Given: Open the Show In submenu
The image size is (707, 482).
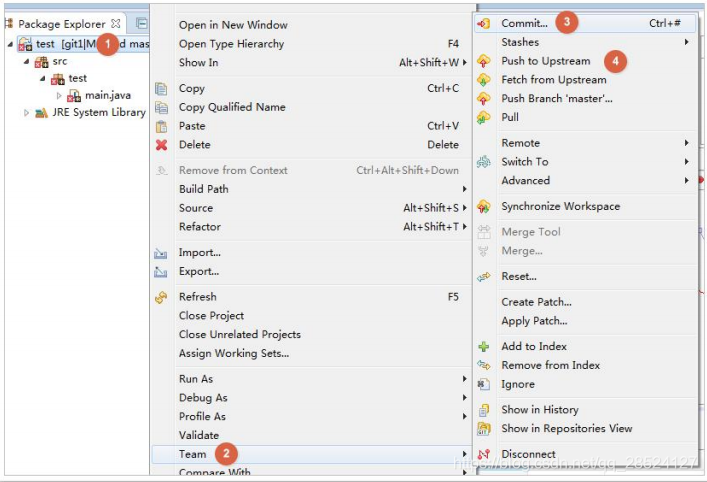Looking at the screenshot, I should coord(311,63).
